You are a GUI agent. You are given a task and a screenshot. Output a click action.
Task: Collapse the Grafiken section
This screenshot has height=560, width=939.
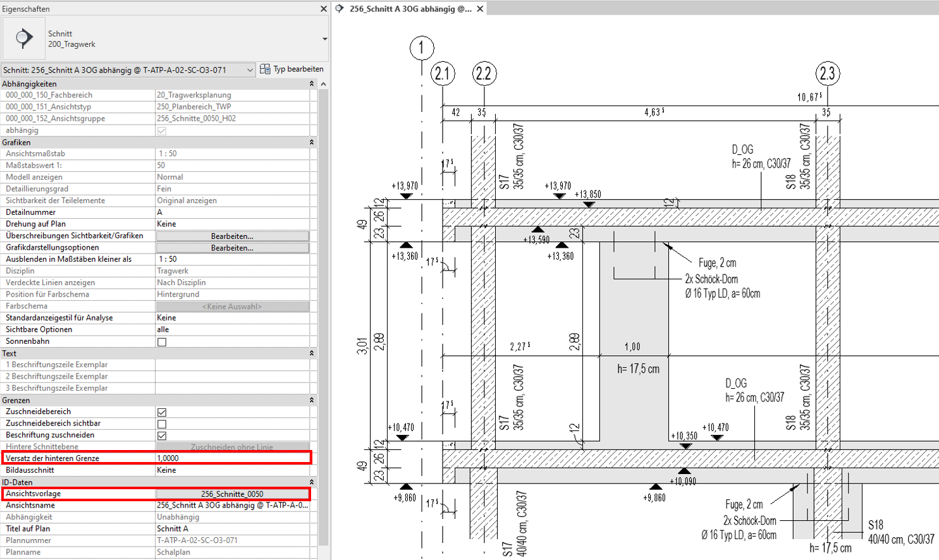tap(311, 142)
